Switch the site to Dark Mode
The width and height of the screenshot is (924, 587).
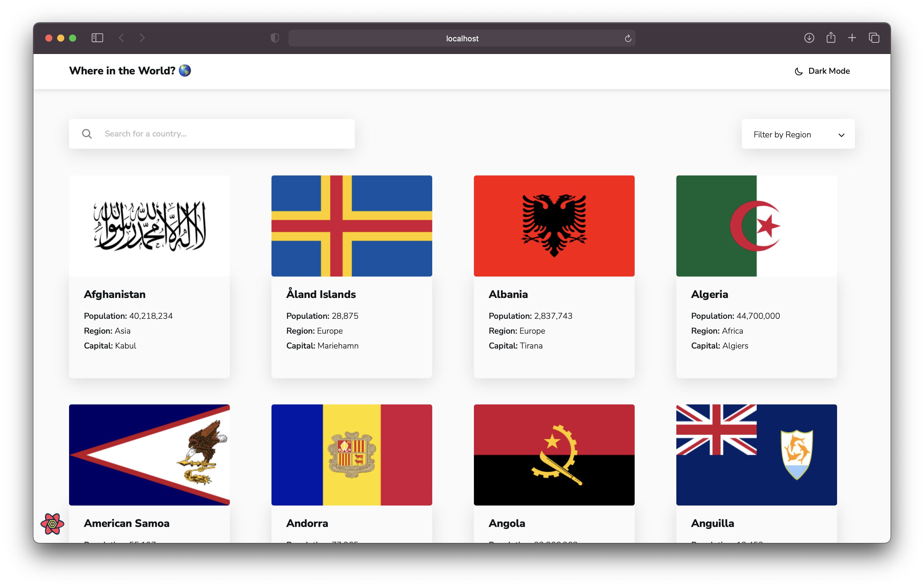[822, 71]
